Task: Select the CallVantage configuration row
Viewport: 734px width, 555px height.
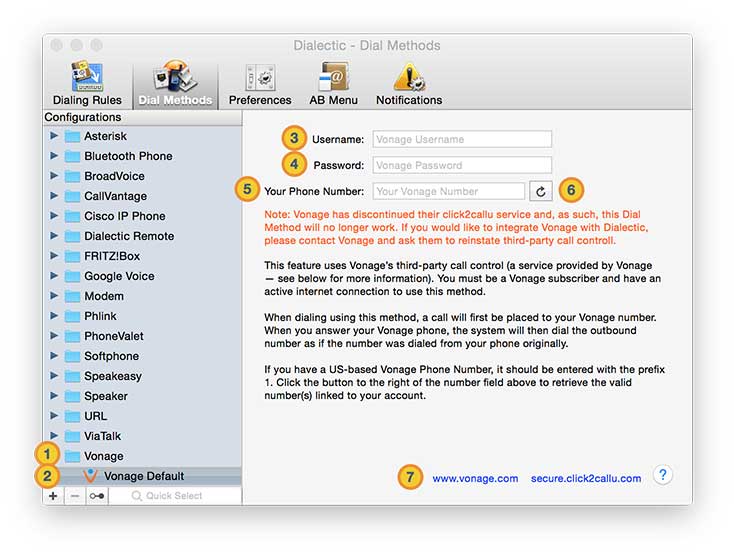Action: 142,196
